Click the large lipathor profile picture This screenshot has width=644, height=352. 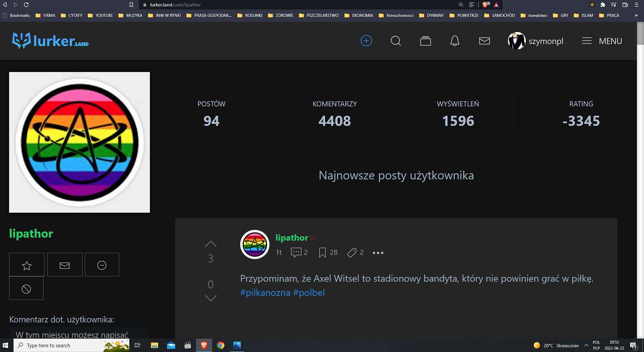pyautogui.click(x=79, y=142)
